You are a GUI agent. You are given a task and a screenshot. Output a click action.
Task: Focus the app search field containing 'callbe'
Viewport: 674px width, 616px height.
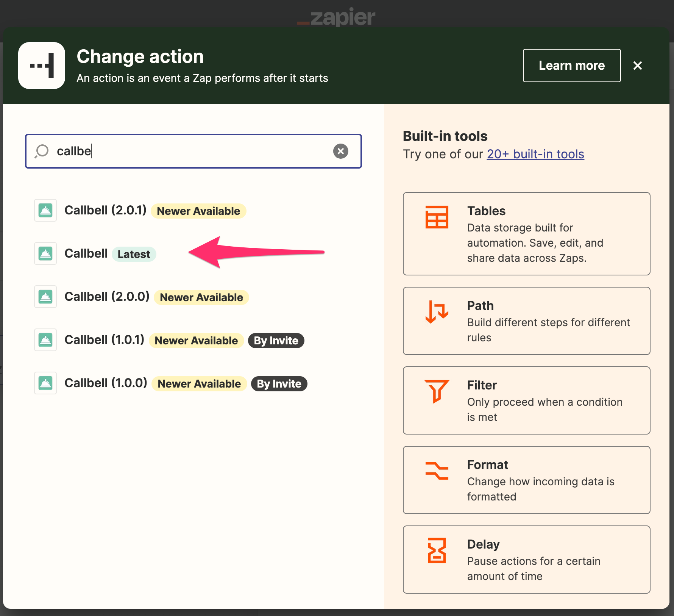click(193, 151)
